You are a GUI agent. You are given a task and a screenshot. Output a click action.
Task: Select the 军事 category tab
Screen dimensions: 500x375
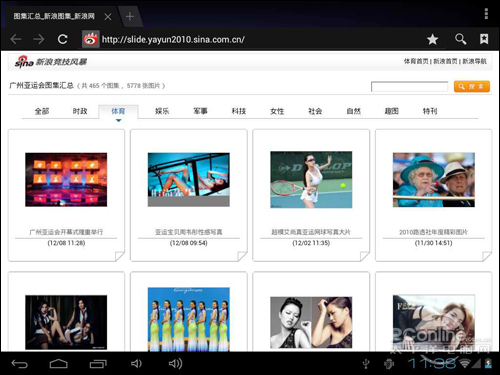coord(200,111)
